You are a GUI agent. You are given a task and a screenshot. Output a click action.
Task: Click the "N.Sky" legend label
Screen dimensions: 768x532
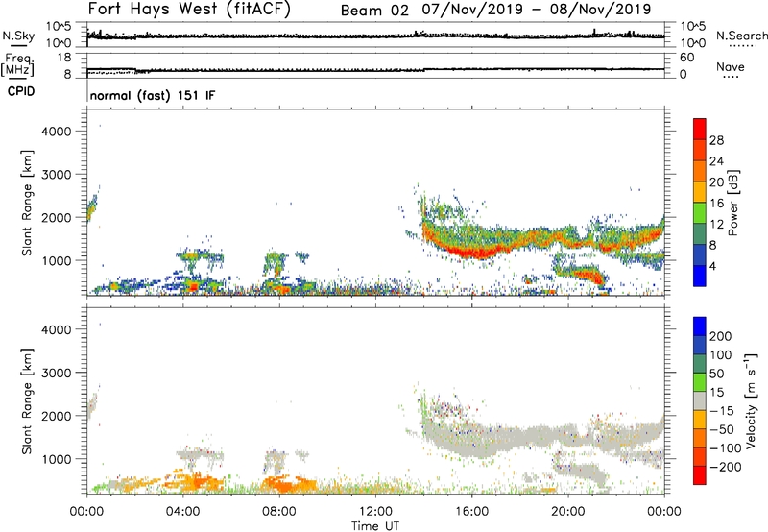(x=18, y=36)
